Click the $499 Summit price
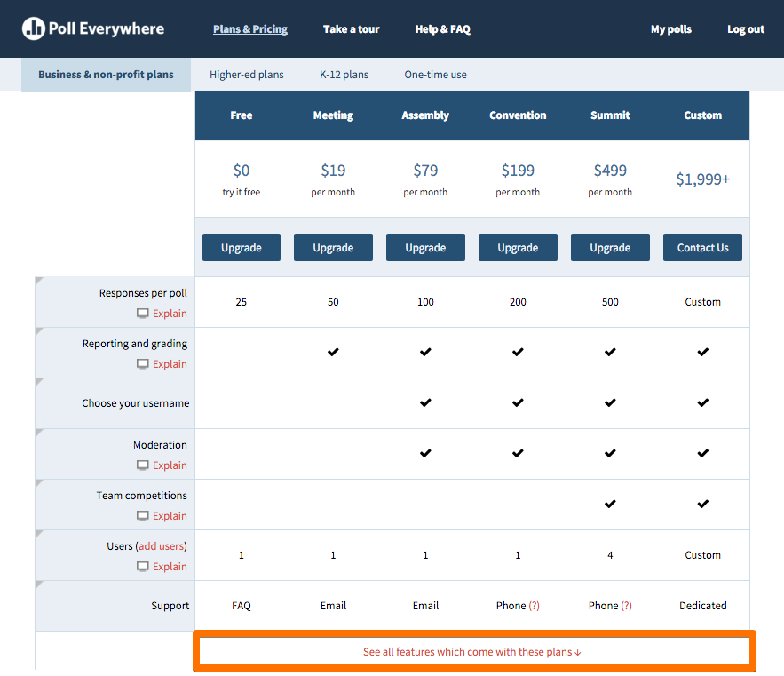 click(x=610, y=171)
